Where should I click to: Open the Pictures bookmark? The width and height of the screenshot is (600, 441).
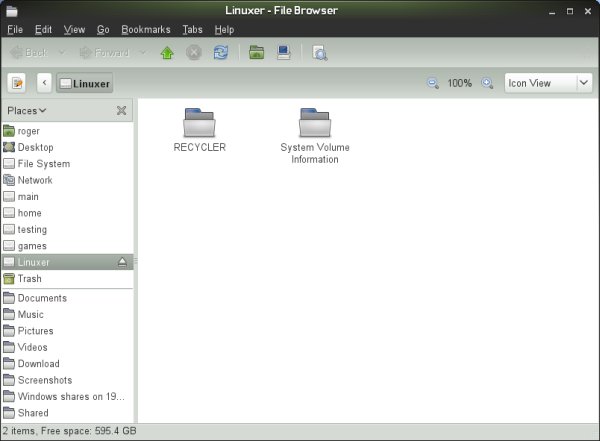click(67, 331)
